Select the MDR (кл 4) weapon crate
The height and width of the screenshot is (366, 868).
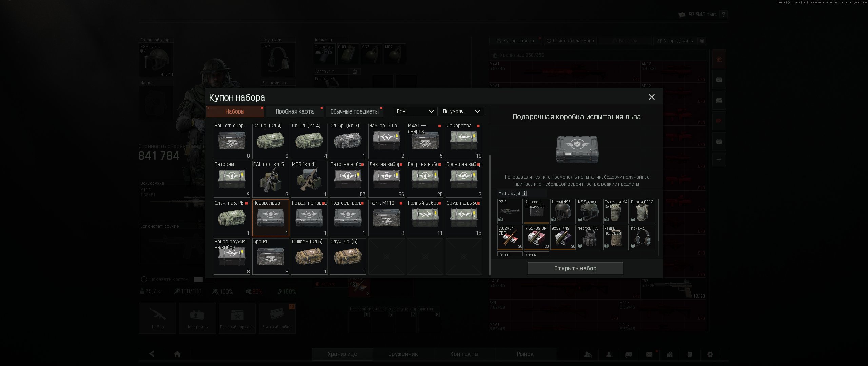[309, 179]
